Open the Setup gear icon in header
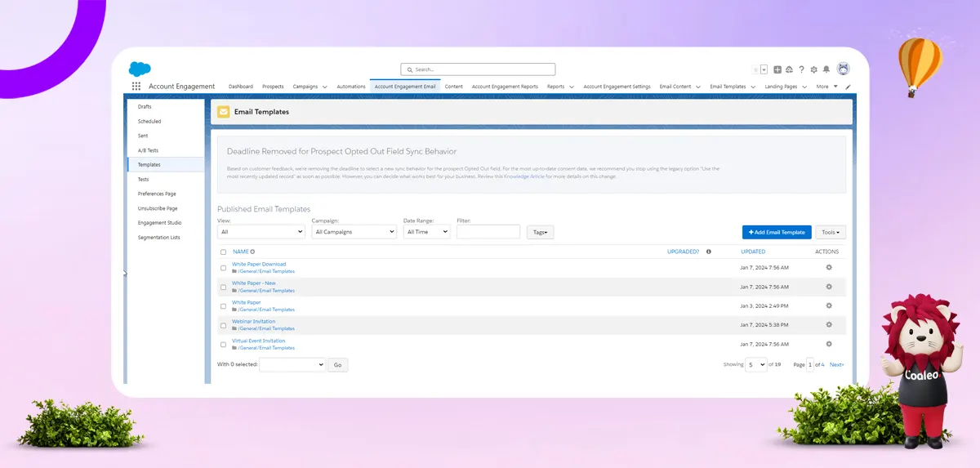This screenshot has width=980, height=468. pyautogui.click(x=813, y=69)
